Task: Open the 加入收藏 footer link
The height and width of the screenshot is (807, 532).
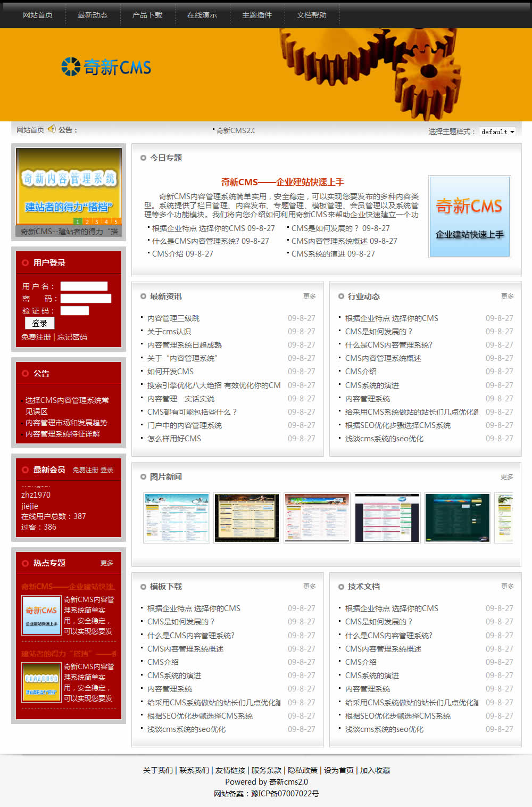Action: coord(375,770)
